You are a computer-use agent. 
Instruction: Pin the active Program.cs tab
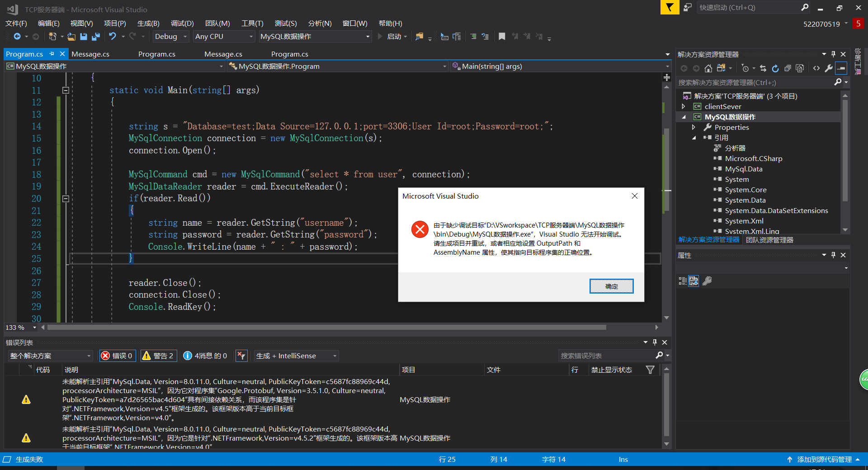point(52,54)
